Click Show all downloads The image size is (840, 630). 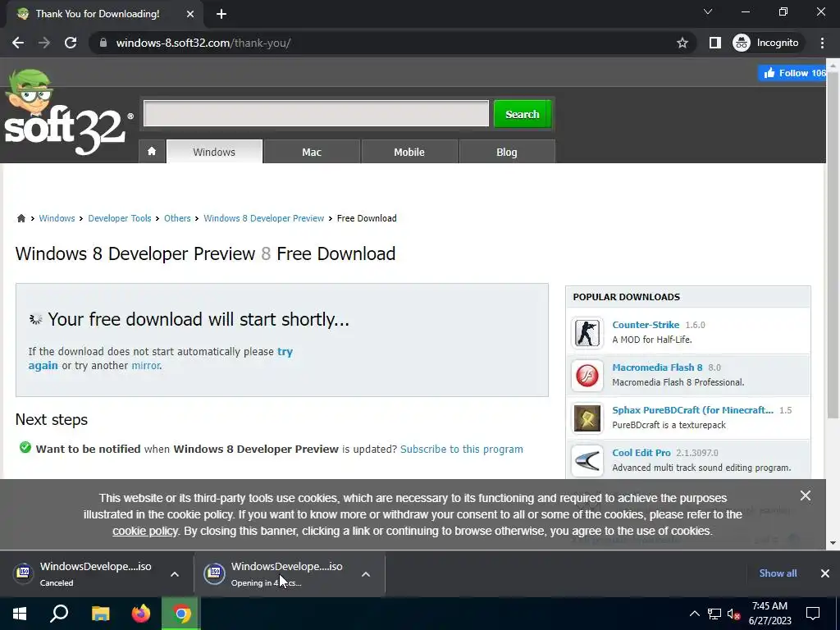pos(778,573)
